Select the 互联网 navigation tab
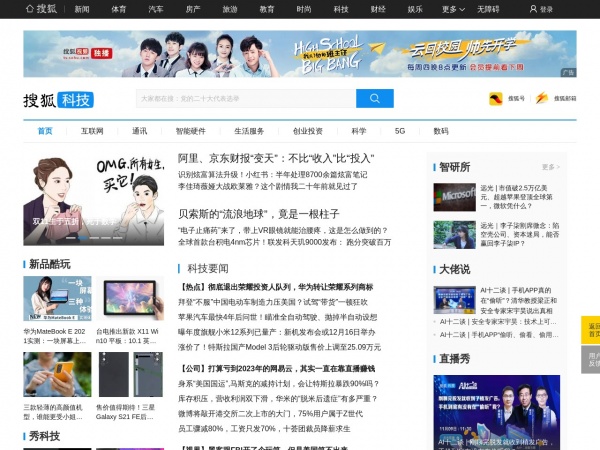The image size is (600, 450). (92, 131)
